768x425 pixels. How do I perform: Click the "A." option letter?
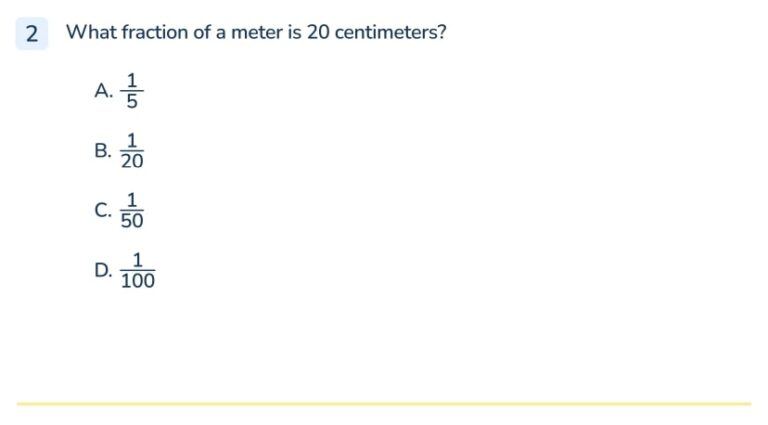[103, 91]
